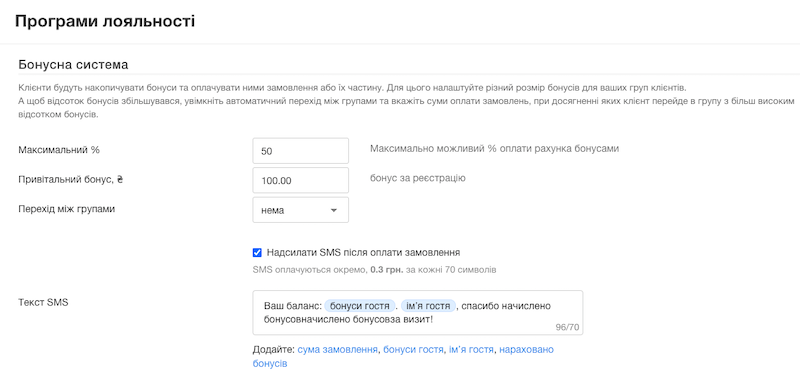Toggle Надсилати SMS після оплати замовлення checkbox

pos(257,252)
